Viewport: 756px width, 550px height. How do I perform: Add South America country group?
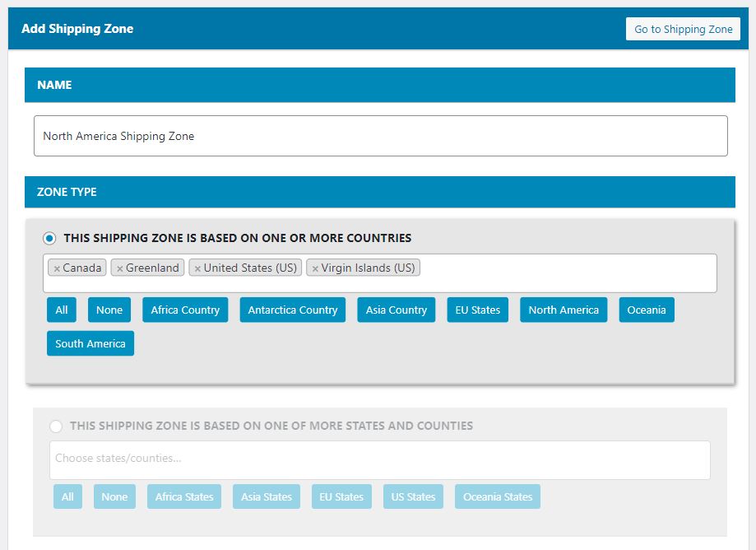(90, 343)
